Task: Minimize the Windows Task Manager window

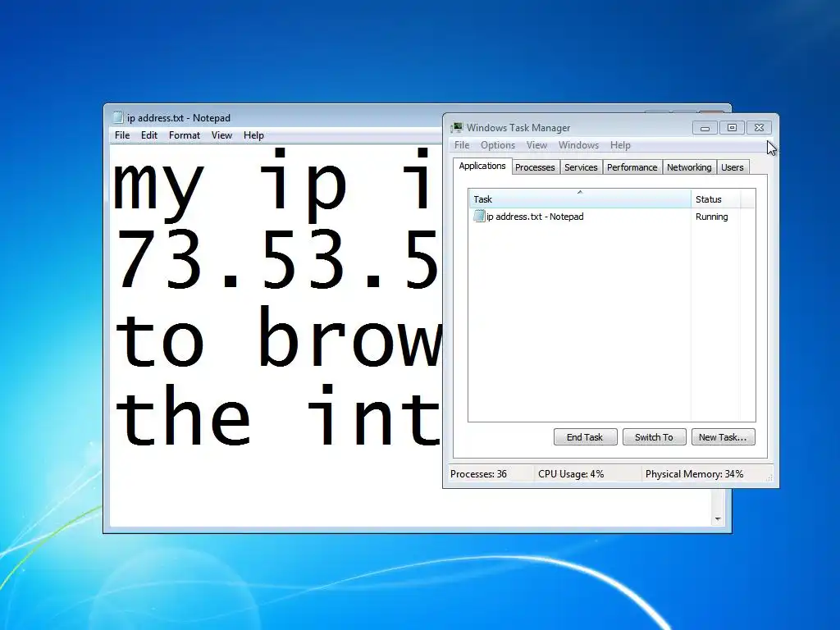Action: [x=705, y=127]
